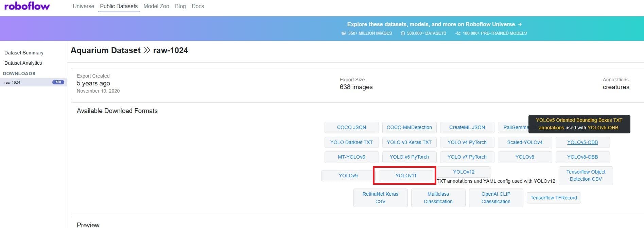This screenshot has width=644, height=228.
Task: Select YOLO v7 PyTorch format
Action: 467,157
